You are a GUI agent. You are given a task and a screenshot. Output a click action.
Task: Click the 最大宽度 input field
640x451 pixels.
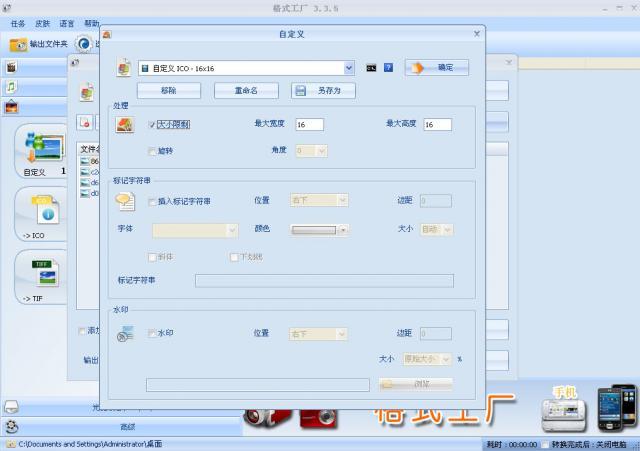(309, 124)
